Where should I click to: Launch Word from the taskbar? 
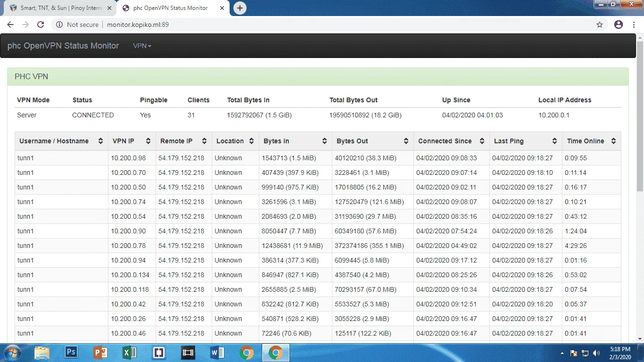click(x=217, y=353)
